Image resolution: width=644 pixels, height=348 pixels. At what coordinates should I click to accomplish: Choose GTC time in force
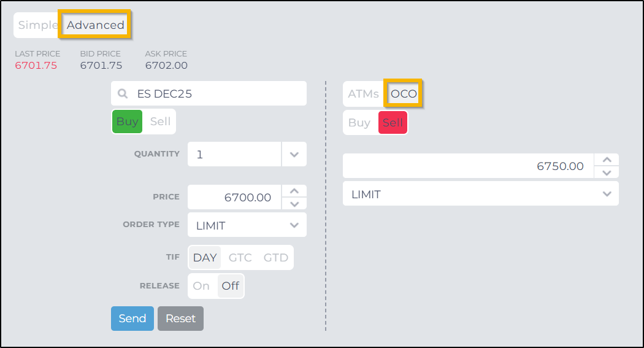pos(240,258)
